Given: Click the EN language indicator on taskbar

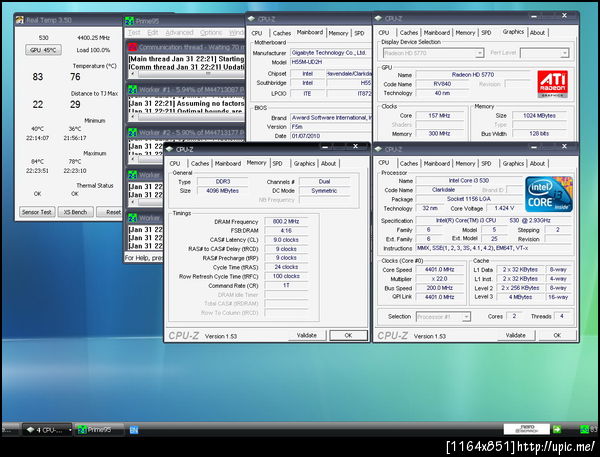Looking at the screenshot, I should (134, 430).
